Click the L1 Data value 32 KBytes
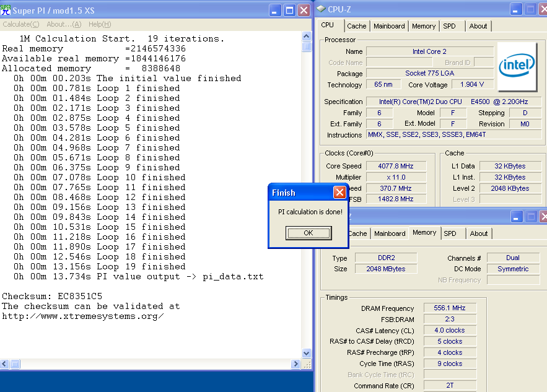 pyautogui.click(x=510, y=166)
